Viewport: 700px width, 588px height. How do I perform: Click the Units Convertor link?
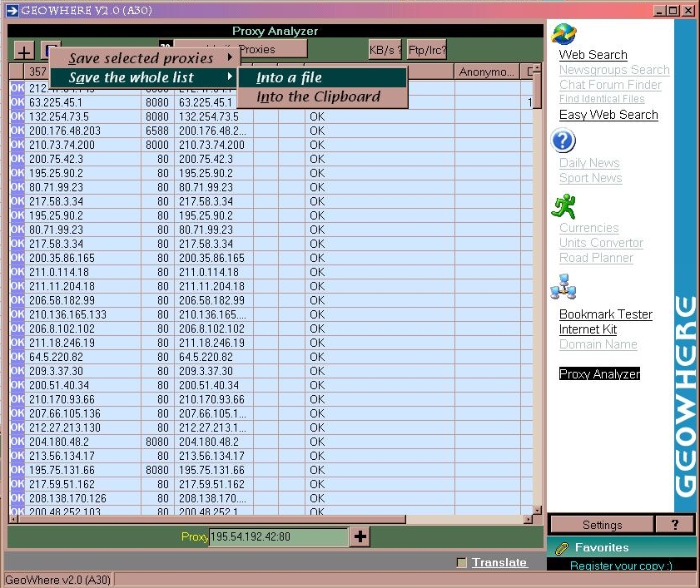point(601,243)
